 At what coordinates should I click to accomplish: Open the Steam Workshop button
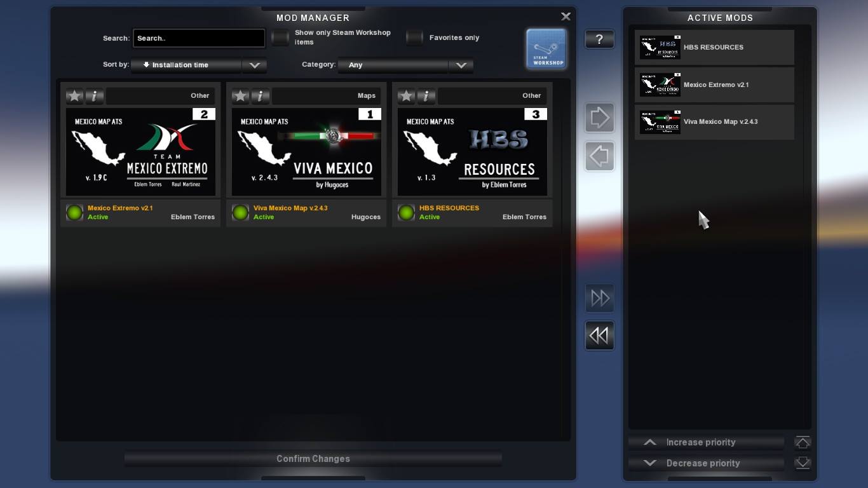tap(546, 48)
